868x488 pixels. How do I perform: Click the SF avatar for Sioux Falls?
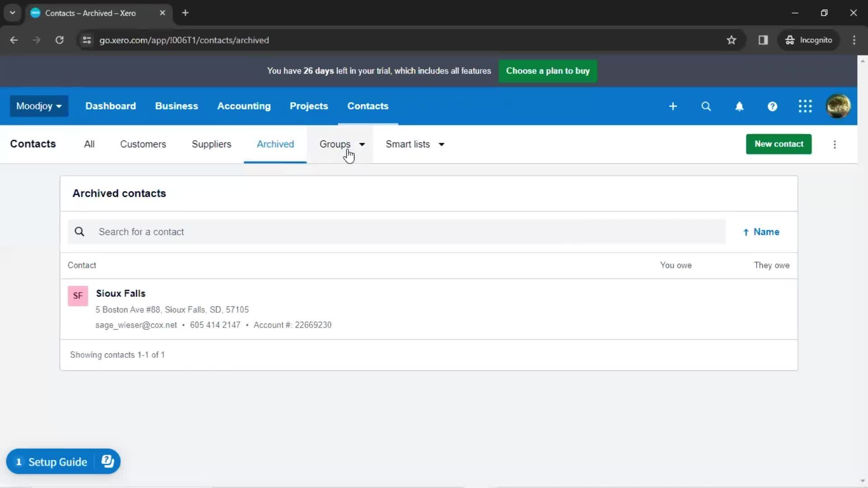coord(78,296)
